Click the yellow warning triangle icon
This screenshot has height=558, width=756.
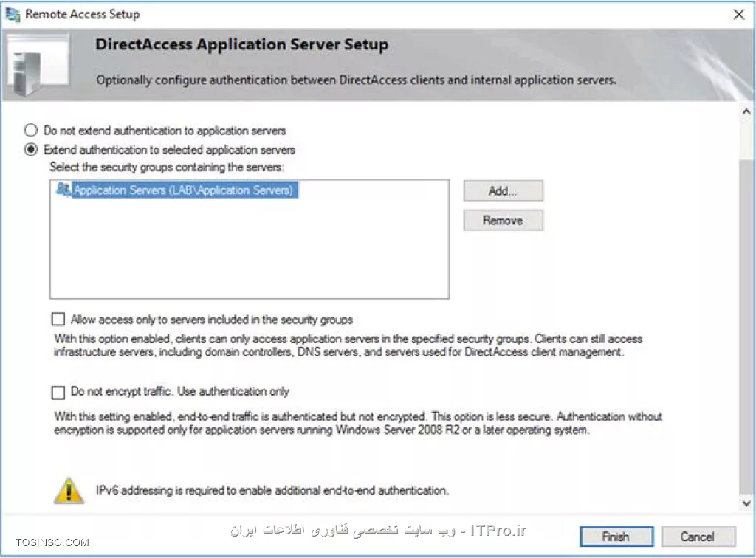[x=69, y=491]
